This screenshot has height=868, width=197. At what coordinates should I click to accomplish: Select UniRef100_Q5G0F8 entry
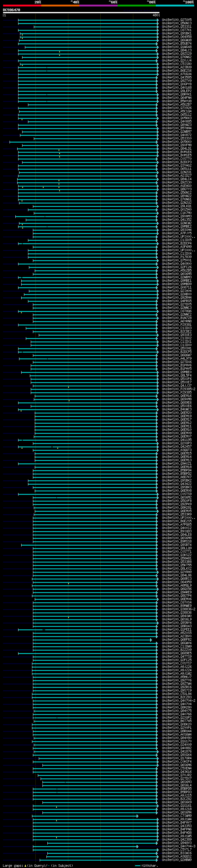coord(176,501)
